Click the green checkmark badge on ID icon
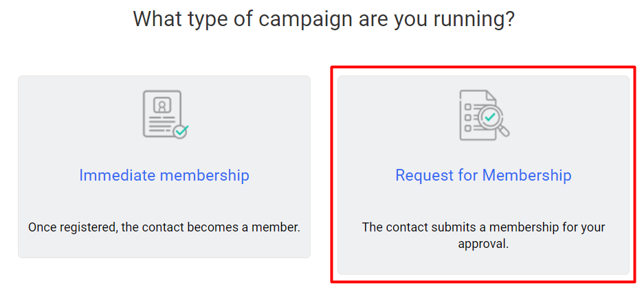This screenshot has width=644, height=296. [180, 130]
